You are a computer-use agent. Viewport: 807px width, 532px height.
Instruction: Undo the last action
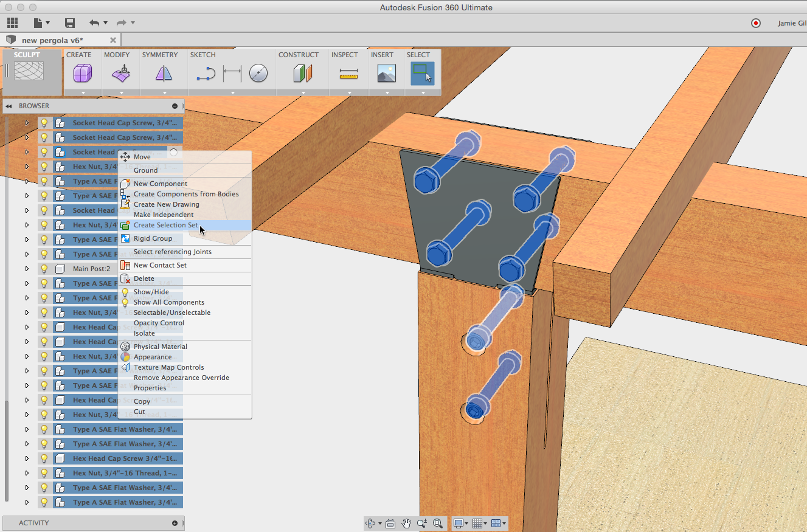(94, 23)
